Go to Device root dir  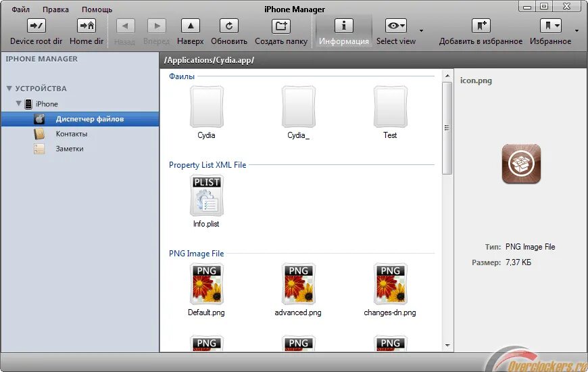click(36, 32)
